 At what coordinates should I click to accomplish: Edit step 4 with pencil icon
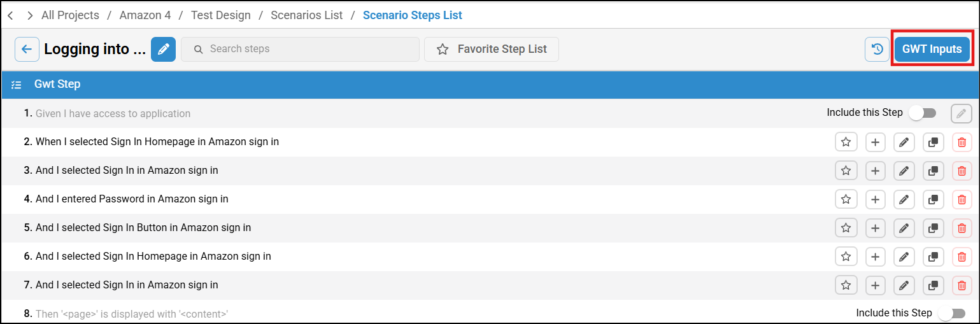(x=904, y=199)
